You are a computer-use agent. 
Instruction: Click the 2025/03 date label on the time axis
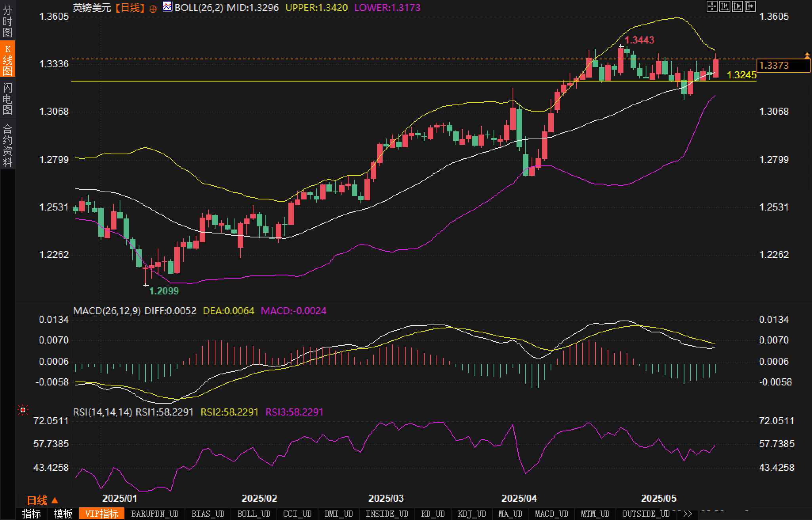[x=386, y=498]
